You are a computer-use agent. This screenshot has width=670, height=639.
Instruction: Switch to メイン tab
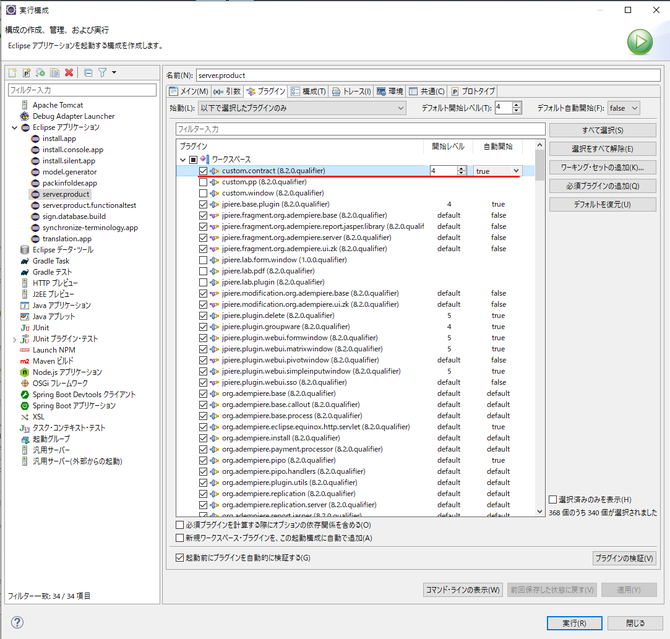[x=189, y=91]
